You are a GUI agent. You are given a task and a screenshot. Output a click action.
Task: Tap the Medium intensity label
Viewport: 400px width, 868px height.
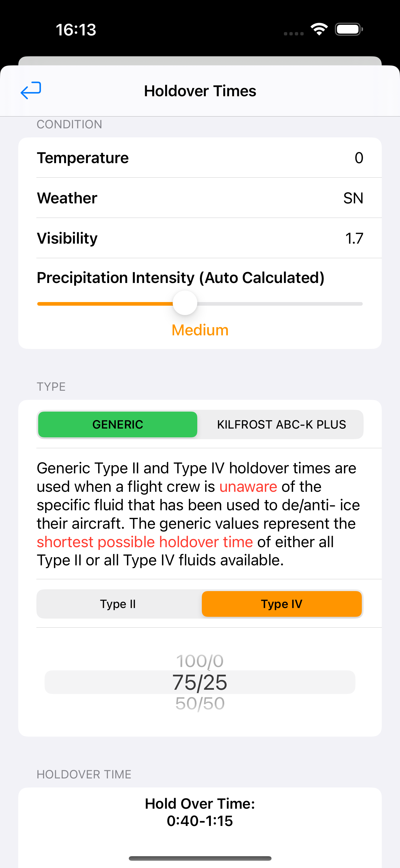tap(200, 330)
